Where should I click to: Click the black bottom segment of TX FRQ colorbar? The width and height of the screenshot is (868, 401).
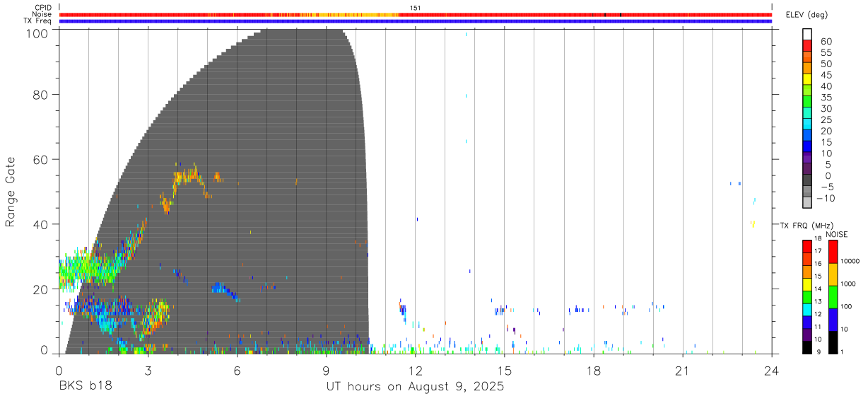(807, 347)
